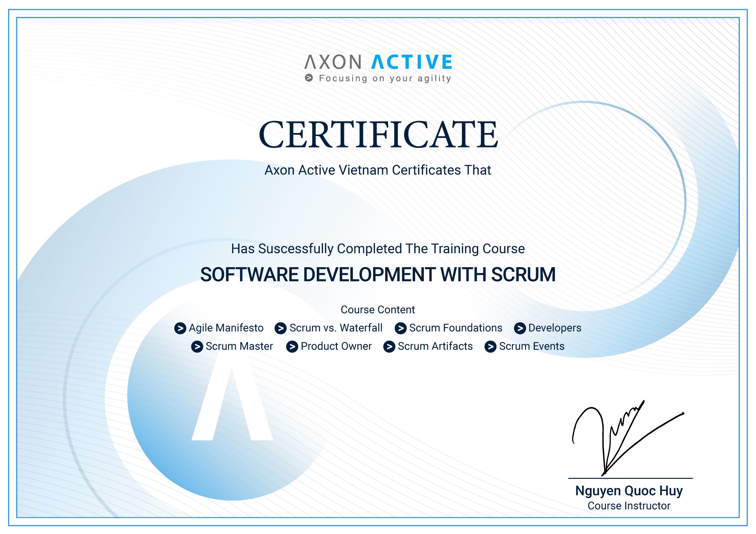Screen dimensions: 756x534
Task: Click the Focusing on your agility tagline
Action: (385, 78)
